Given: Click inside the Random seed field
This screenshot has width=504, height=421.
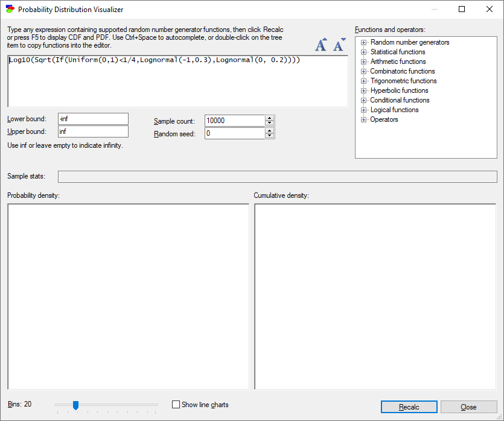Looking at the screenshot, I should 235,133.
